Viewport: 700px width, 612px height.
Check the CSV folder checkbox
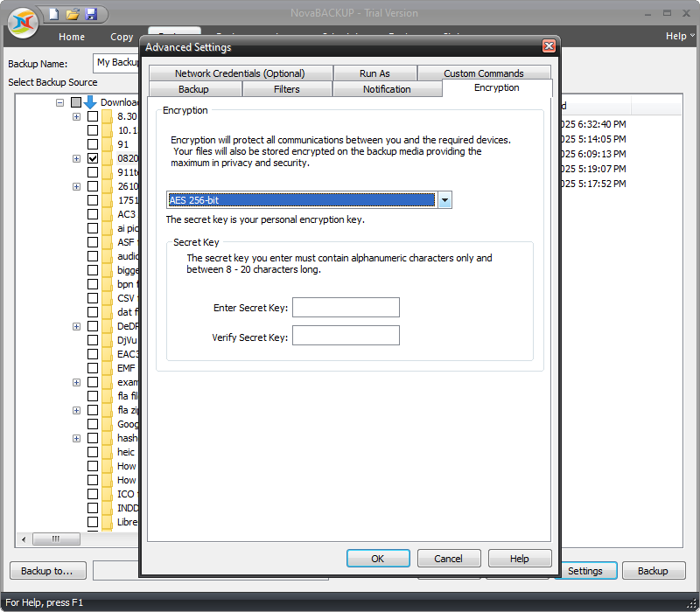tap(93, 298)
